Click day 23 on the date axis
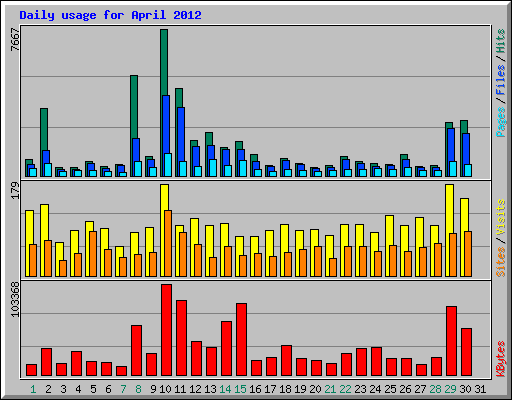This screenshot has height=400, width=512. (360, 389)
